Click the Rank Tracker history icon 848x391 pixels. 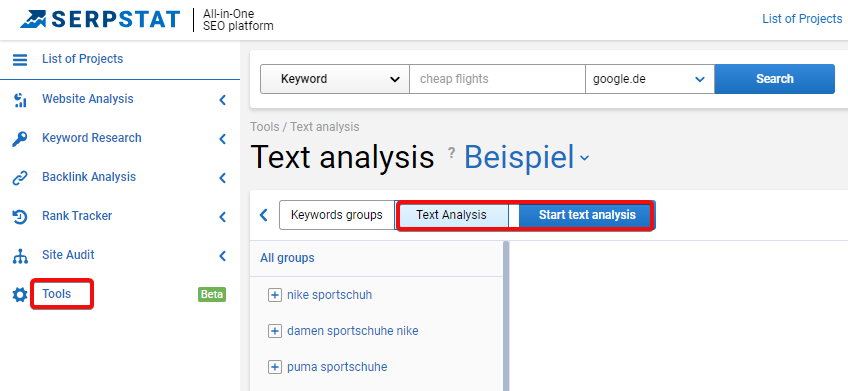click(x=20, y=217)
